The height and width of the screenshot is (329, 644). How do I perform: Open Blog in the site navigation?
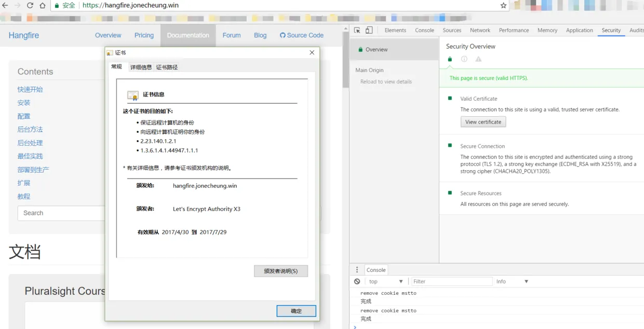(260, 35)
